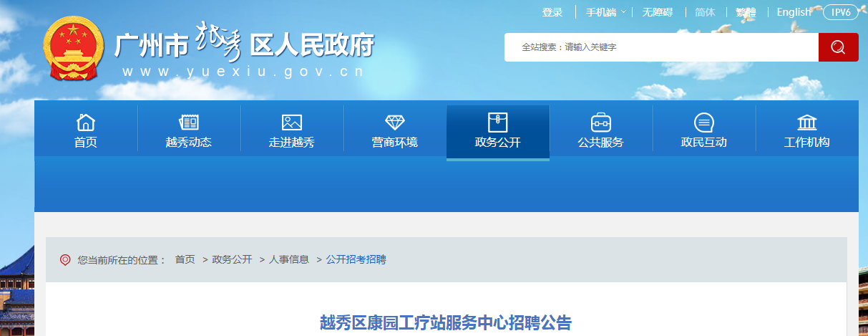Click inside the 全站搜索 keyword field
The width and height of the screenshot is (868, 336).
point(661,47)
